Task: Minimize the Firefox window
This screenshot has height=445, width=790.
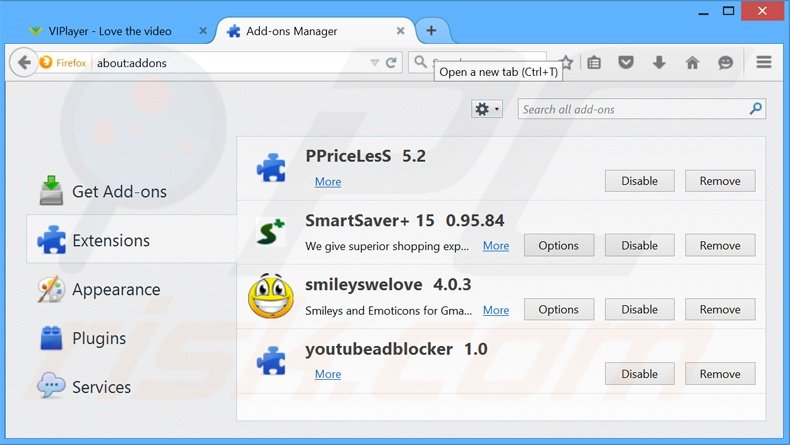Action: point(704,12)
